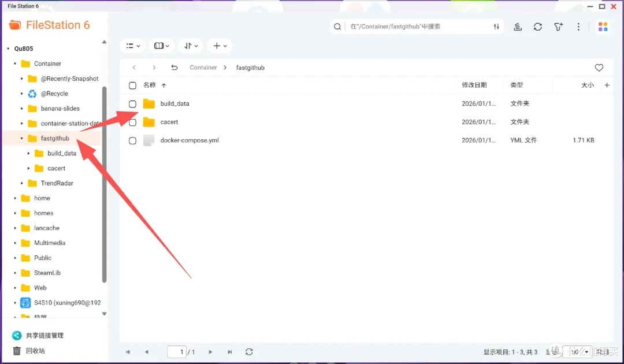Screen dimensions: 624x364
Task: Click the sidebar vertical scrollbar
Action: 104,184
